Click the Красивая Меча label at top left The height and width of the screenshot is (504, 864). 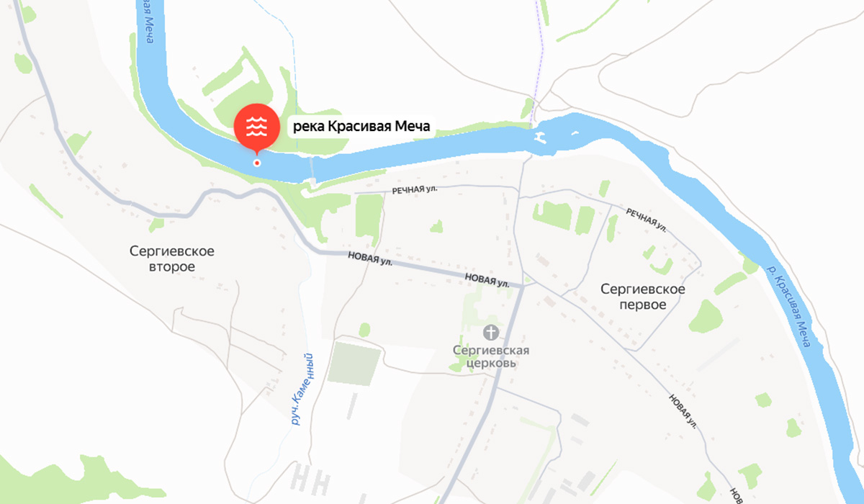click(148, 20)
